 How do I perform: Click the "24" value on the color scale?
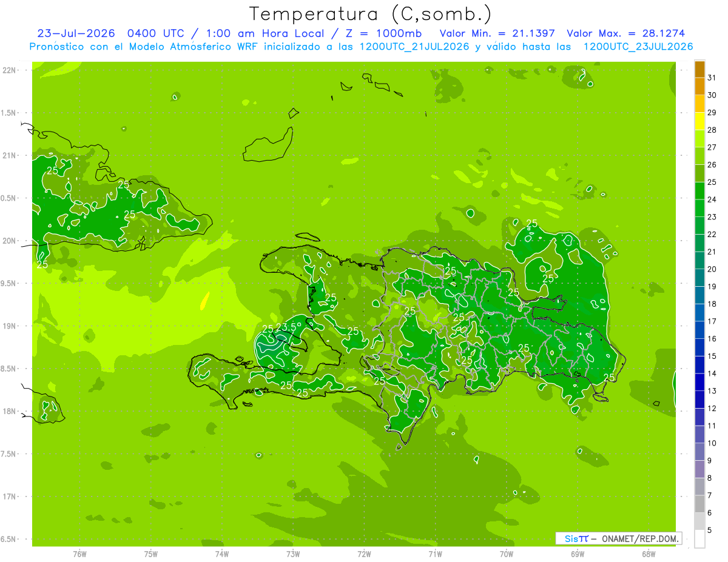point(712,199)
